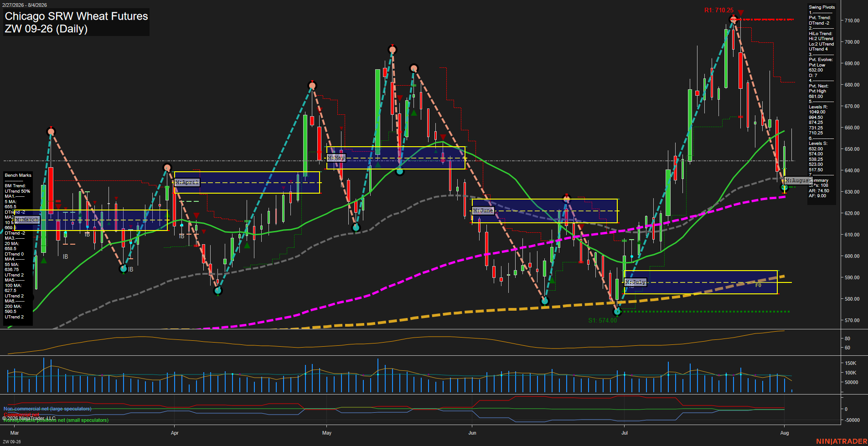
Task: Click the 150K volume axis label
Action: [x=851, y=363]
